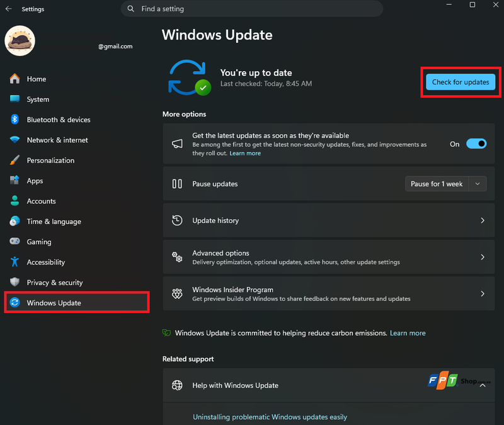This screenshot has height=425, width=504.
Task: Click the Help with Windows Update globe icon
Action: tap(177, 385)
